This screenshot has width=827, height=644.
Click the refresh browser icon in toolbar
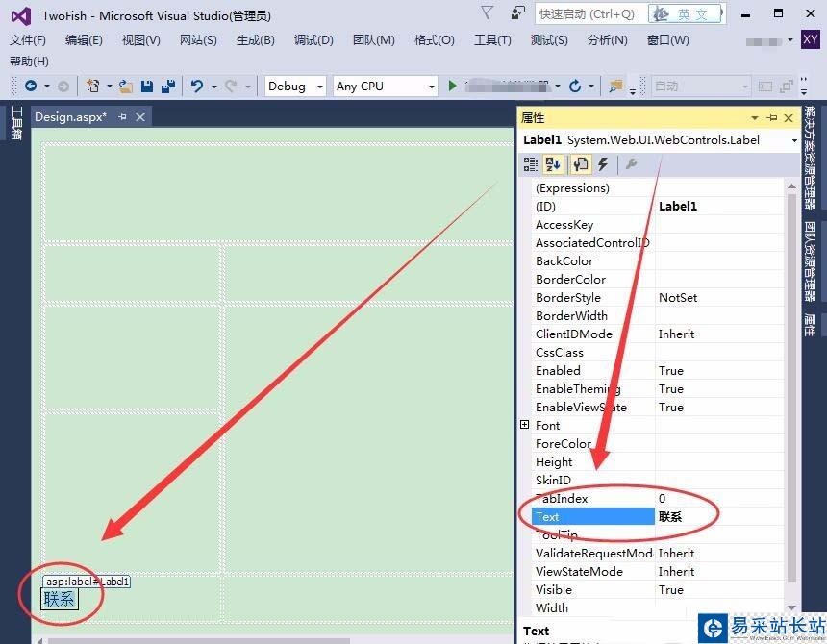[x=575, y=86]
